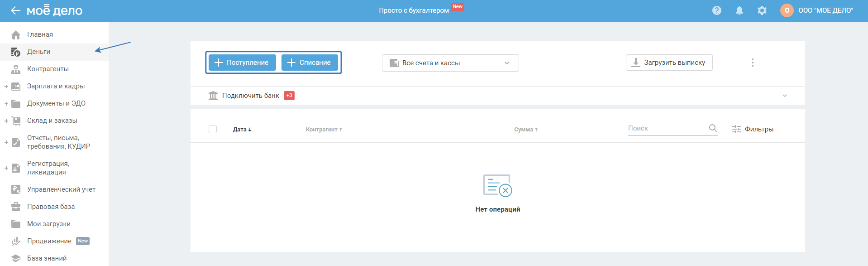Expand the Подключить банк panel chevron

(x=785, y=96)
